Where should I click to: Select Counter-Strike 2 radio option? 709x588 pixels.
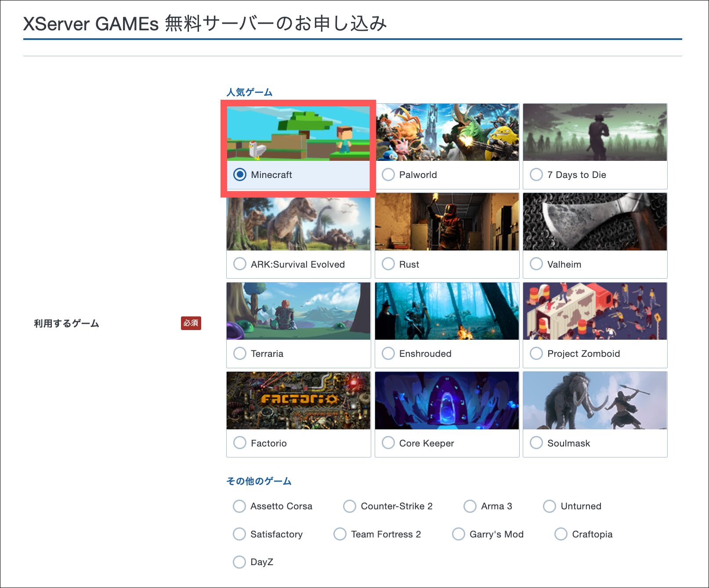tap(350, 506)
